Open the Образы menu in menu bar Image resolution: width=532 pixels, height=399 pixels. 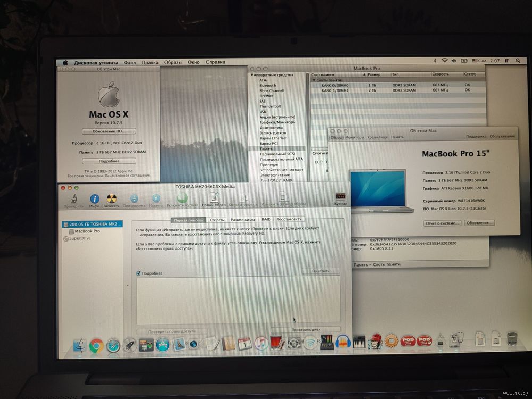(x=173, y=62)
